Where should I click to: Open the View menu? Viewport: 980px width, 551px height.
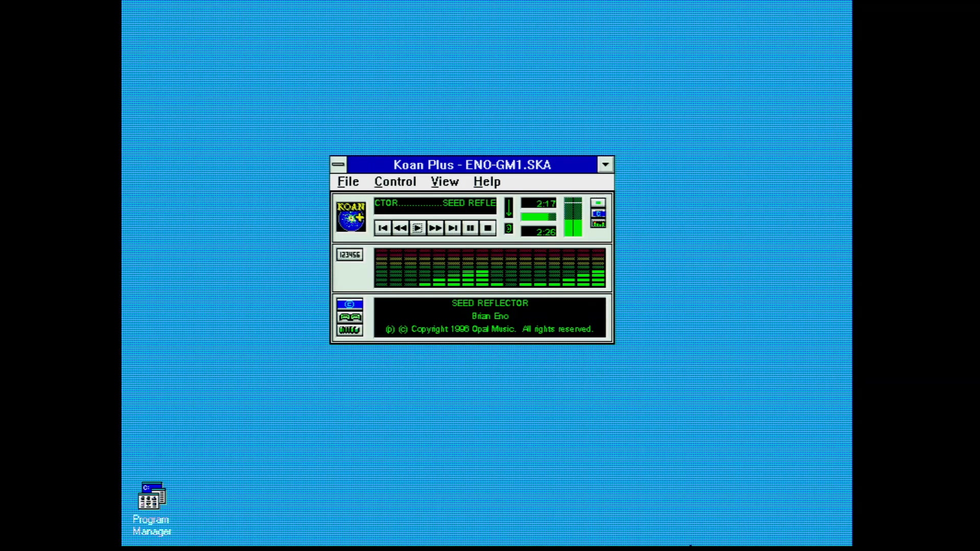[445, 182]
